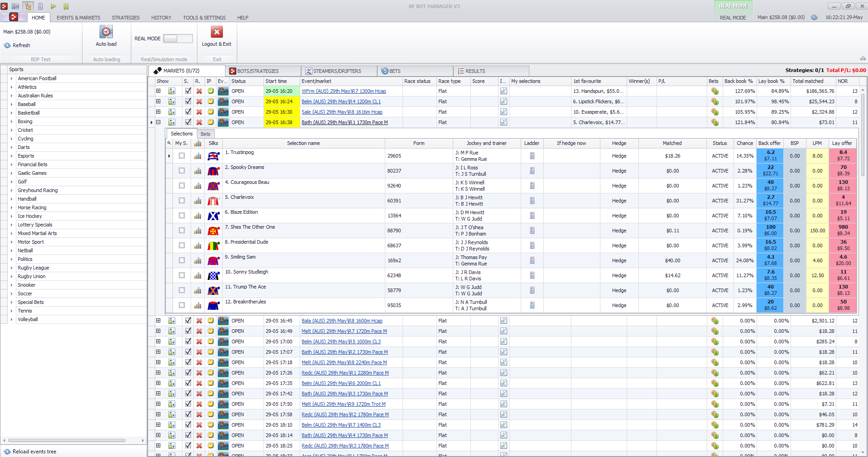
Task: Switch to the BOTS/STRATEGIES tab
Action: pos(263,71)
